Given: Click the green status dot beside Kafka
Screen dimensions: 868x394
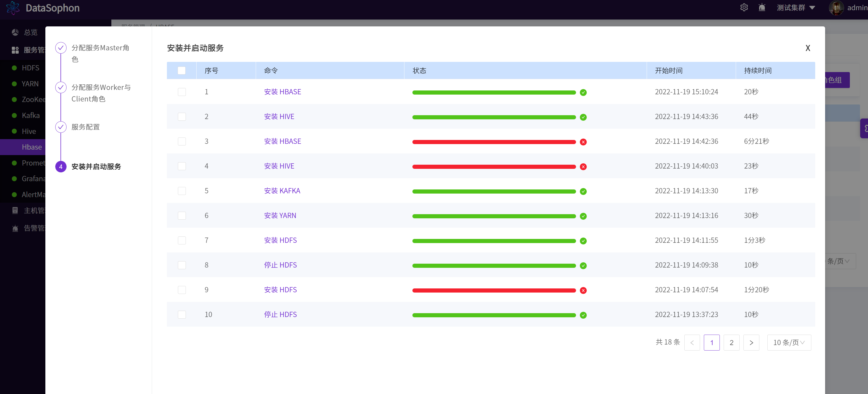Looking at the screenshot, I should coord(14,115).
